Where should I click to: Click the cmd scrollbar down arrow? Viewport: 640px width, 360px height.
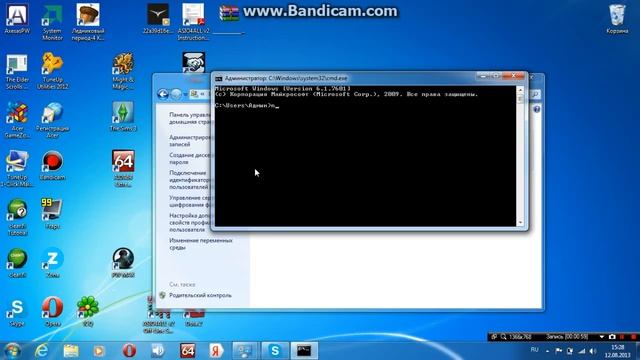(520, 222)
